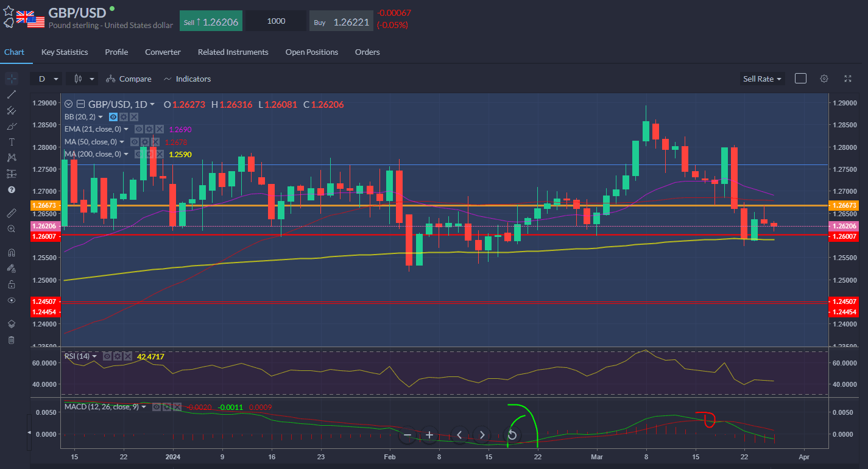
Task: Reset the chart view
Action: point(512,435)
